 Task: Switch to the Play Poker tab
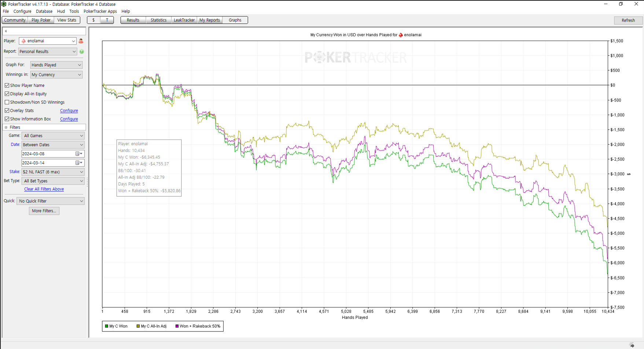[x=41, y=20]
